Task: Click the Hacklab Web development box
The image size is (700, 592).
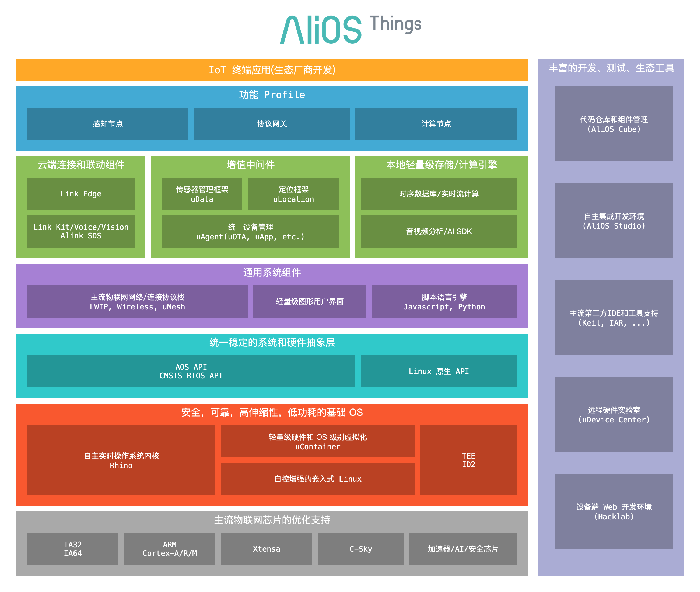Action: [613, 511]
